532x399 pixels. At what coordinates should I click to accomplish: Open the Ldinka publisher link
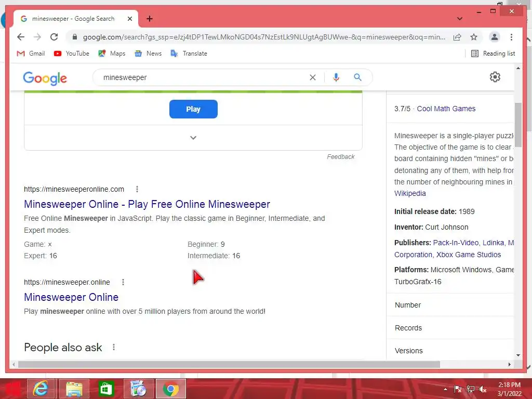click(494, 243)
